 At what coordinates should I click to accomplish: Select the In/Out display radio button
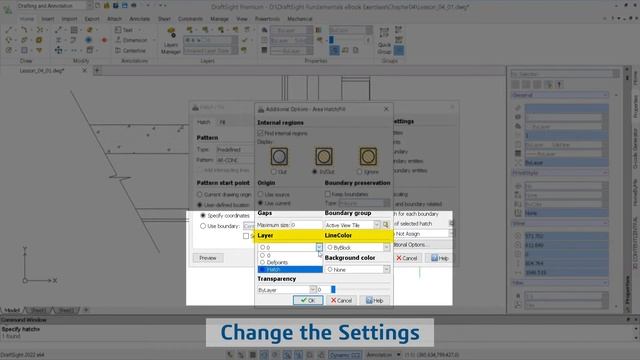pos(315,172)
